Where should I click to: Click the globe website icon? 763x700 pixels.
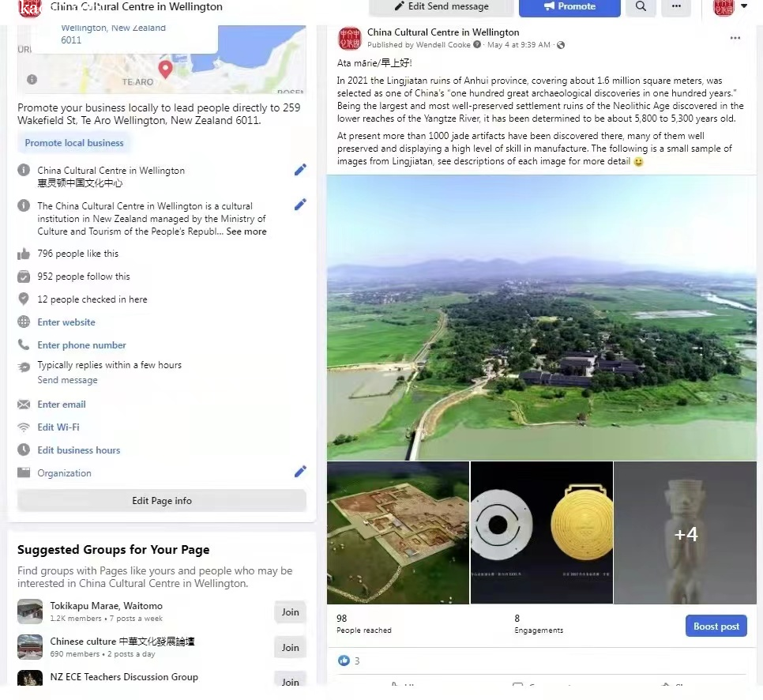[24, 322]
